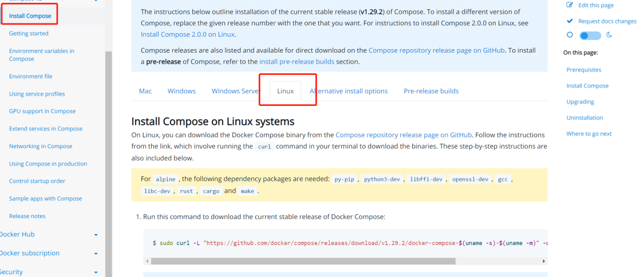Viewport: 644px width, 277px height.
Task: Click the sudo curl command text
Action: [350, 243]
